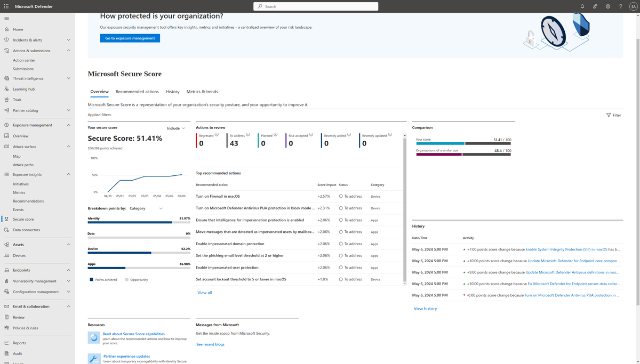Open the help question mark icon

click(x=620, y=6)
